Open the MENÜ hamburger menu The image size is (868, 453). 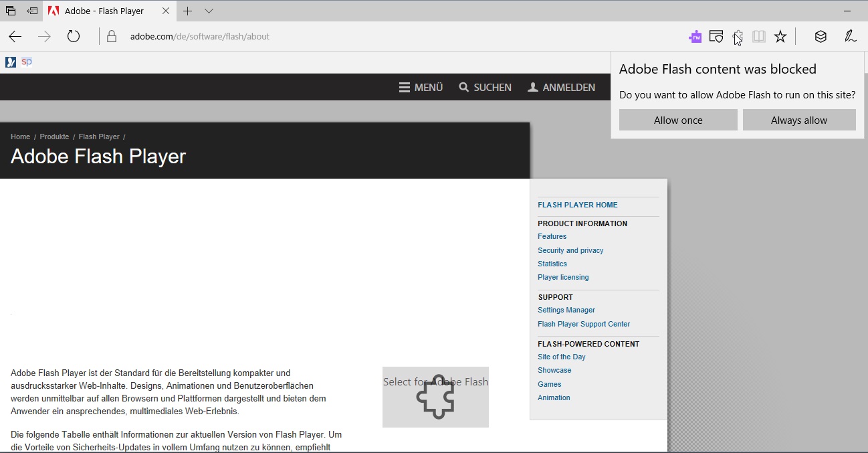pos(421,88)
